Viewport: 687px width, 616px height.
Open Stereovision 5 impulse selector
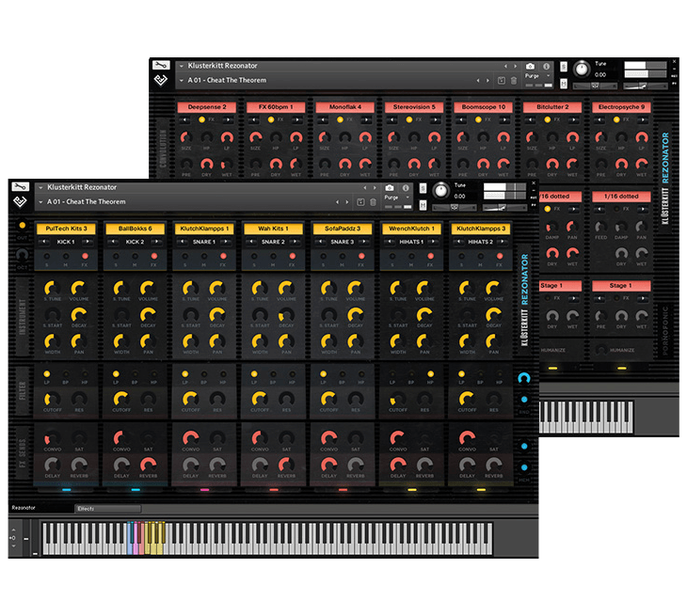tap(414, 107)
